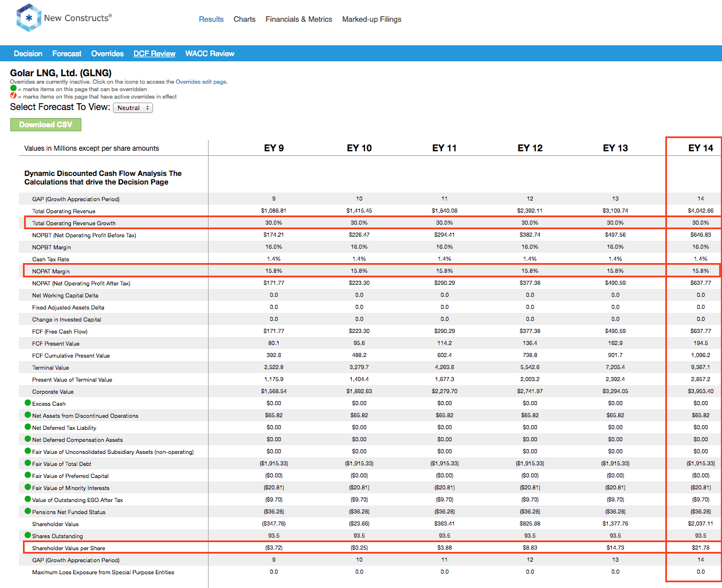Click the green icon beside Fair Value of Total Debt
Viewport: 722px width, 588px height.
[28, 463]
